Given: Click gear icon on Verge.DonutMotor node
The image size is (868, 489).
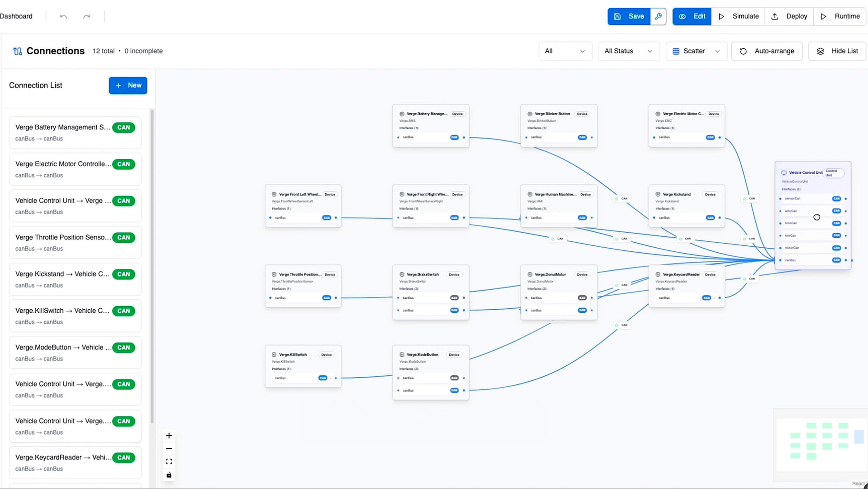Looking at the screenshot, I should (530, 274).
